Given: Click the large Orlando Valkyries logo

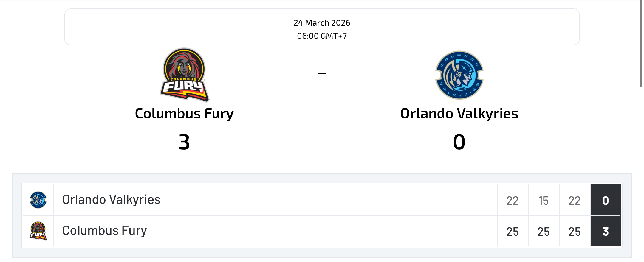Looking at the screenshot, I should click(x=459, y=75).
